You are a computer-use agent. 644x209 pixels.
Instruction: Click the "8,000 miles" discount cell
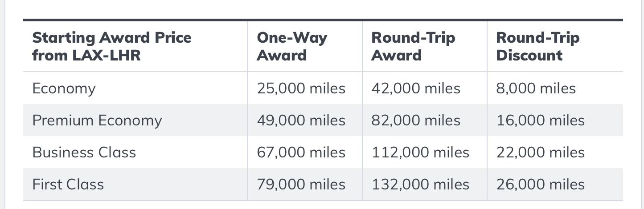[536, 88]
